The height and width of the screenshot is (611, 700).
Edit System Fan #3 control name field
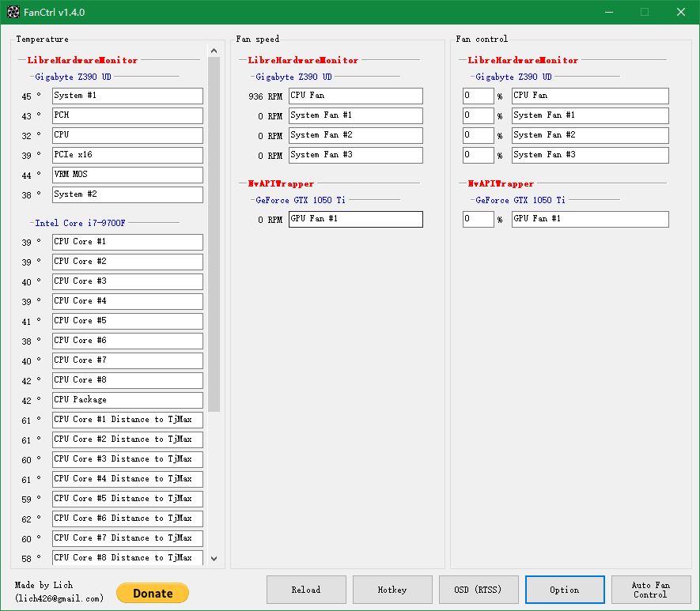point(590,155)
